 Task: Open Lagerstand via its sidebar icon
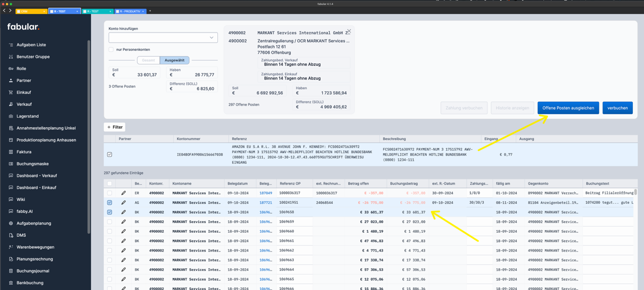[11, 116]
